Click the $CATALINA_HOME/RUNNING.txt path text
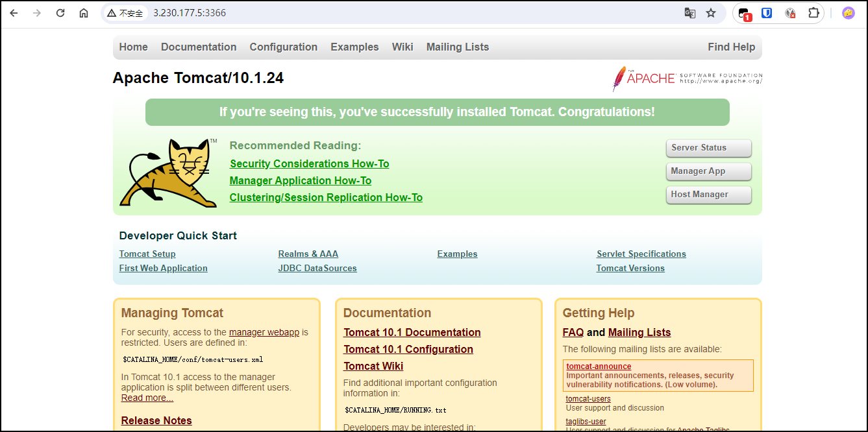Screen dimensions: 868x432 coord(395,410)
